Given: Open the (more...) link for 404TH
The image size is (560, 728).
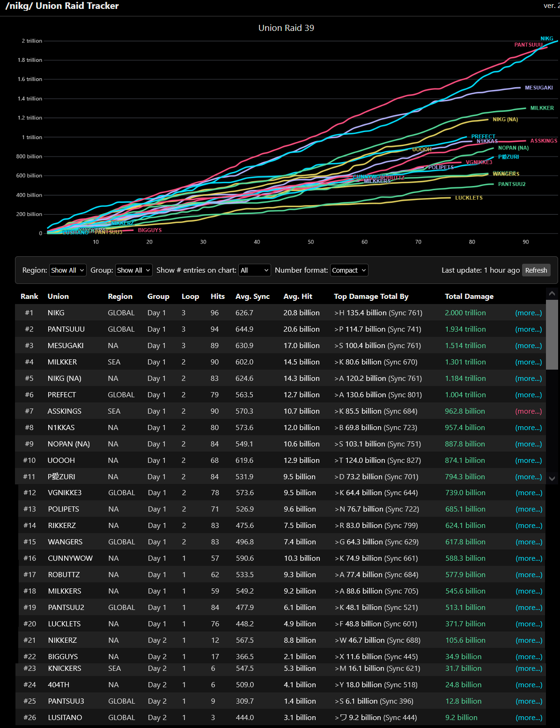Looking at the screenshot, I should [x=529, y=685].
